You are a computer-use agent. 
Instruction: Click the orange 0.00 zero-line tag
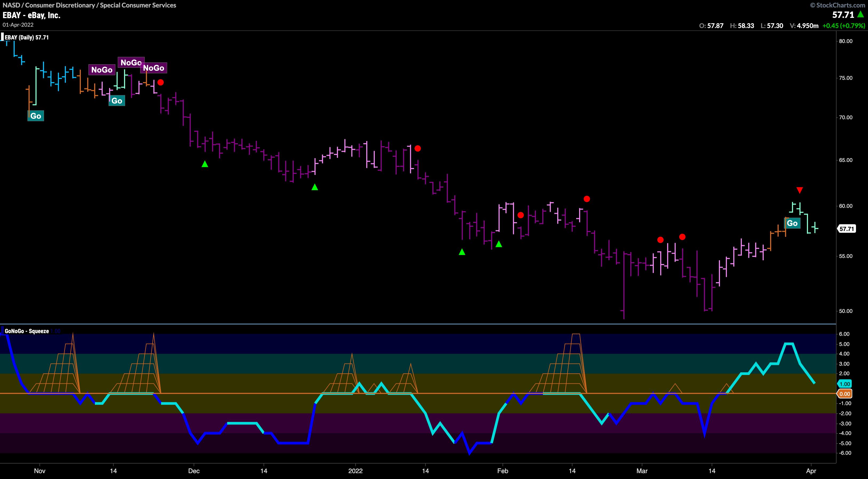click(x=845, y=394)
